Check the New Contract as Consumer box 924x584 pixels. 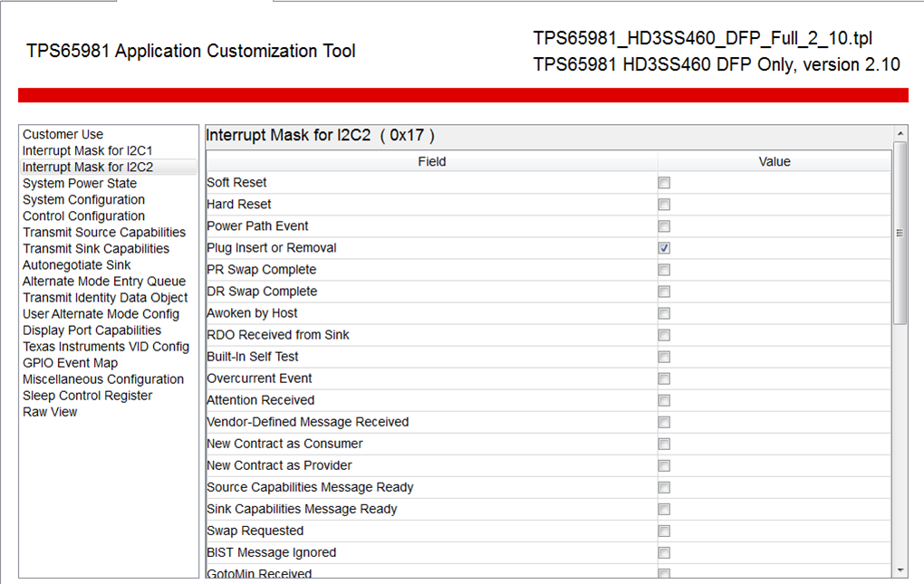pyautogui.click(x=664, y=445)
